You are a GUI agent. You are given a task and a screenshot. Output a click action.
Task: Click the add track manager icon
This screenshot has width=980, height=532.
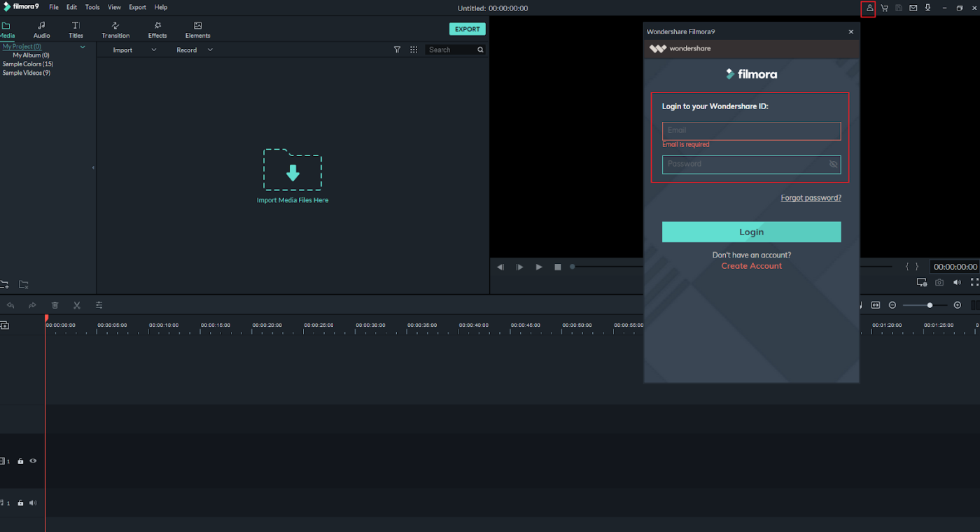[x=5, y=325]
